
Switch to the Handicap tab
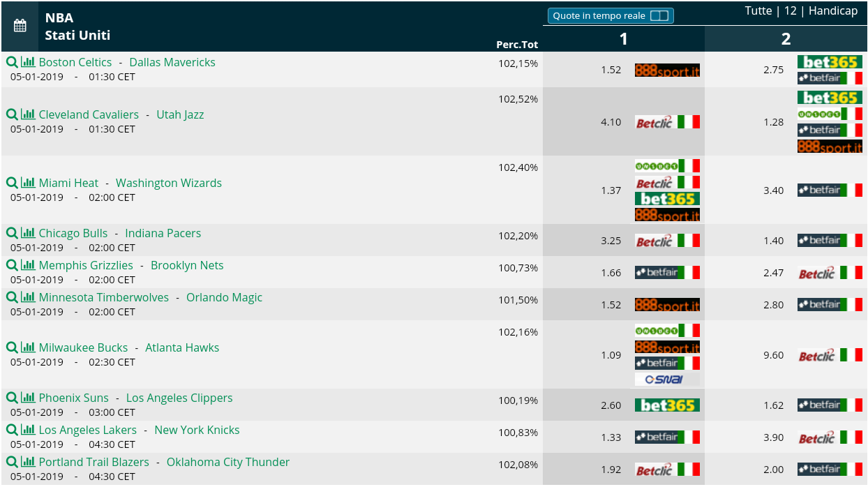tap(833, 10)
